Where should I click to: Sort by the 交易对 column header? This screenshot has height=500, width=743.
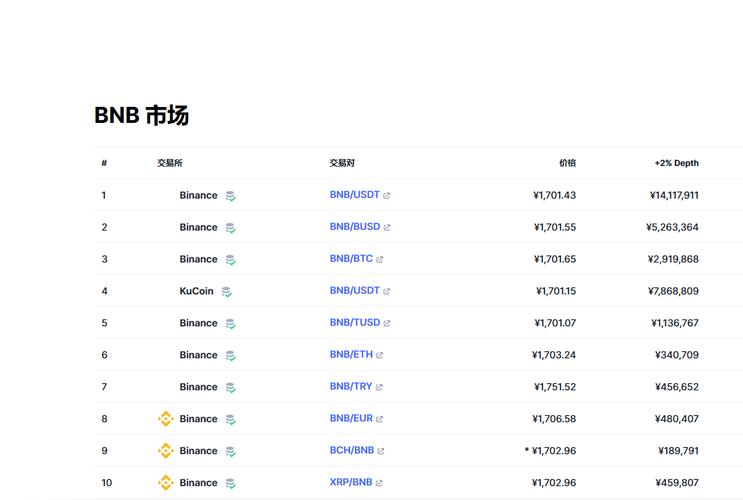tap(342, 163)
